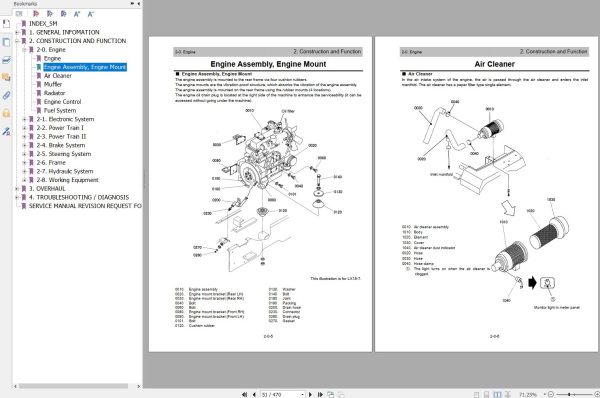The height and width of the screenshot is (398, 600).
Task: Go to previous view in status bar
Action: 330,394
